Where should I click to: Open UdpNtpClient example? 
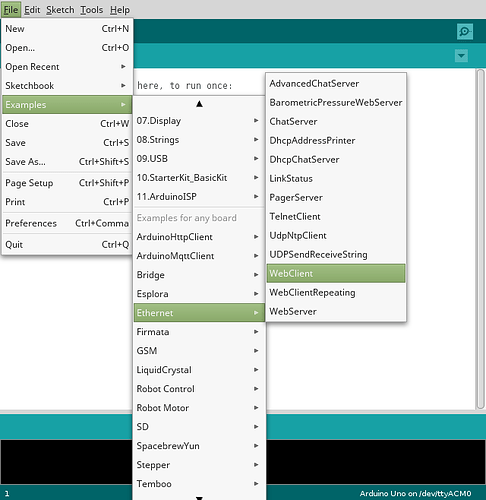[336, 236]
